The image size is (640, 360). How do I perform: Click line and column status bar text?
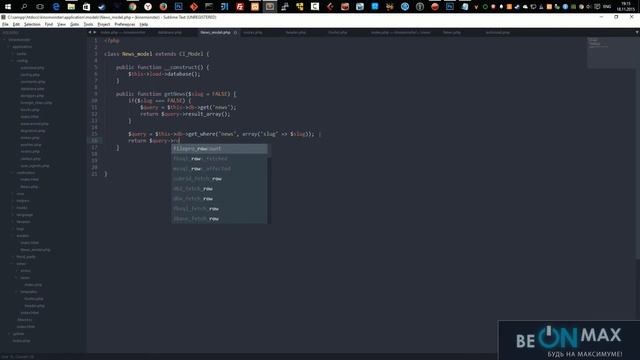click(19, 357)
